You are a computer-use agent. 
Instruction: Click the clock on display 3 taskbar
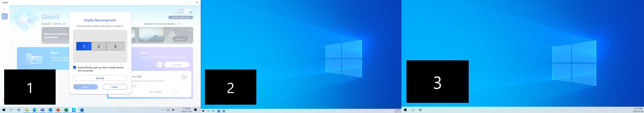638,110
